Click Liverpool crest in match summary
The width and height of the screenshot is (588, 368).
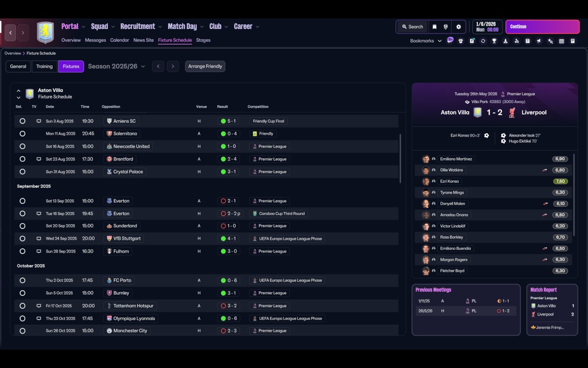[512, 112]
